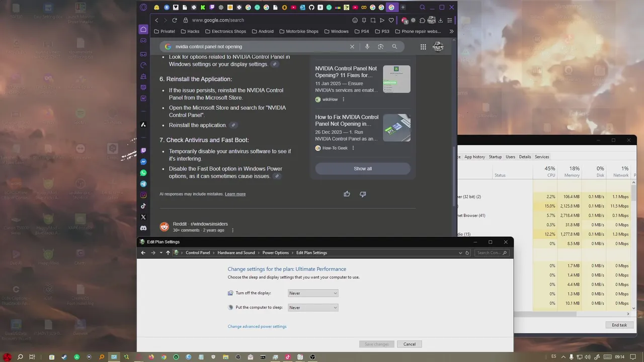The height and width of the screenshot is (362, 644).
Task: Click End task in Task Manager
Action: point(619,325)
